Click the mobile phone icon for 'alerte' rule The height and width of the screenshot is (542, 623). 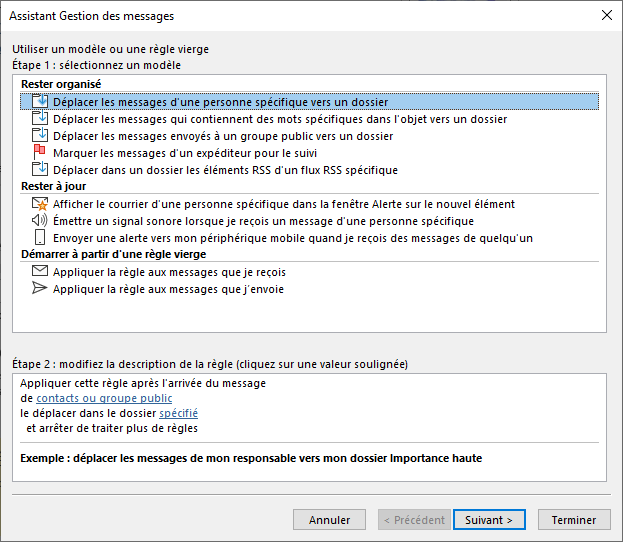click(x=40, y=238)
